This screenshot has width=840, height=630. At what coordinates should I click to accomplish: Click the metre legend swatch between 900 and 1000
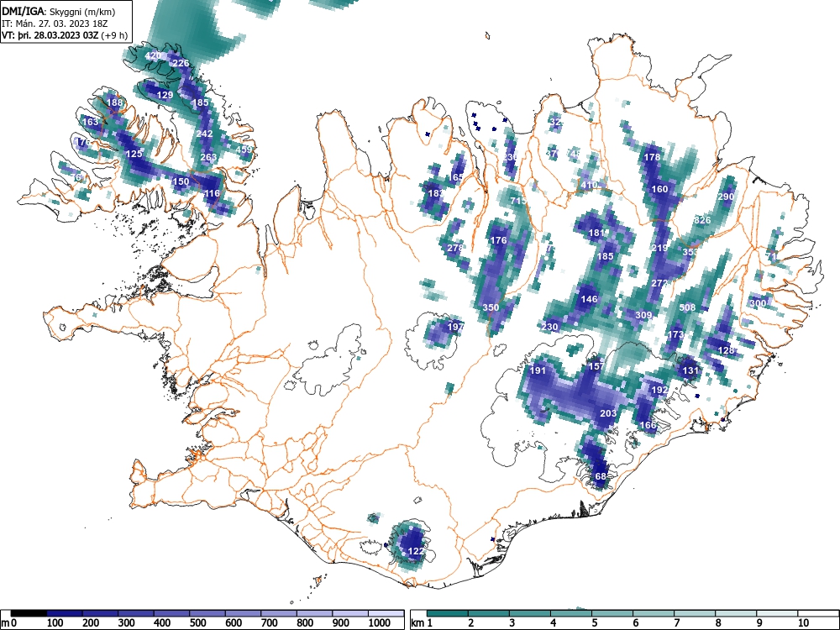coord(351,613)
